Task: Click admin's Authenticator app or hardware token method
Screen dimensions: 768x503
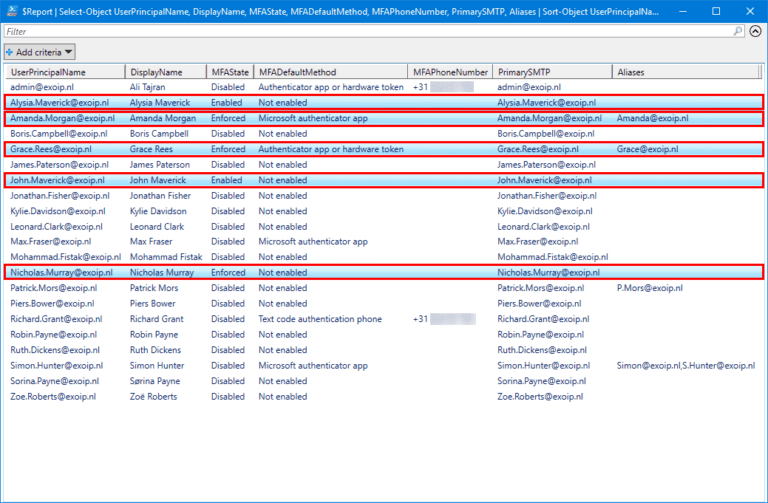Action: (331, 87)
